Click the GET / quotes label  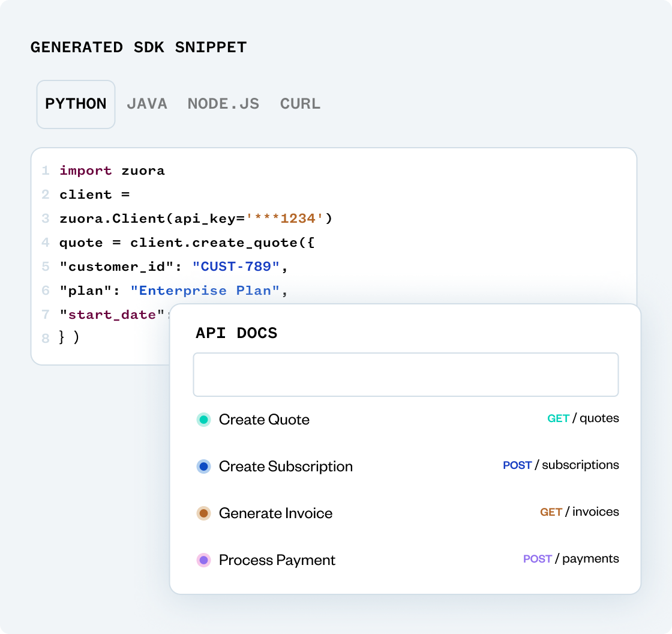click(x=583, y=418)
